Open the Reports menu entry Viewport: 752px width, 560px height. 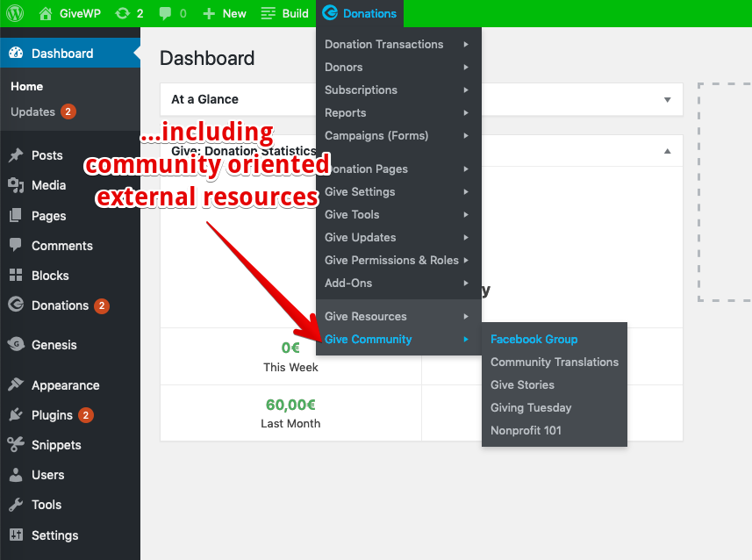click(x=398, y=112)
